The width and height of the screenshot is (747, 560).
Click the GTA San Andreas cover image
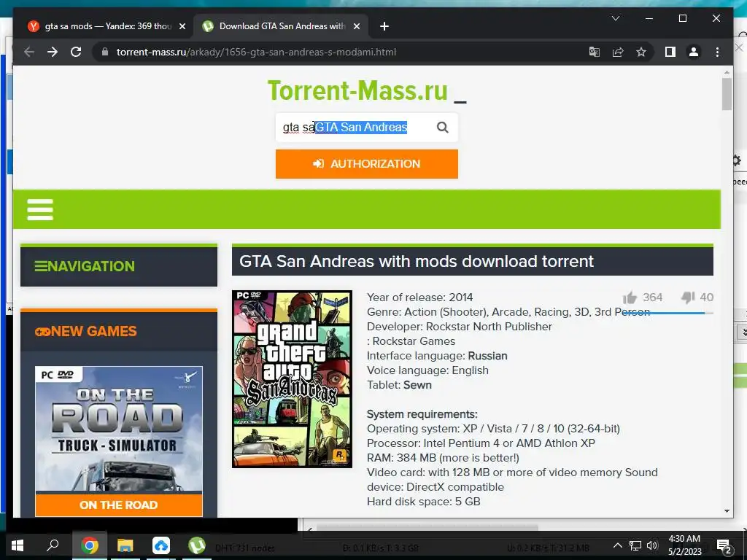pos(292,379)
